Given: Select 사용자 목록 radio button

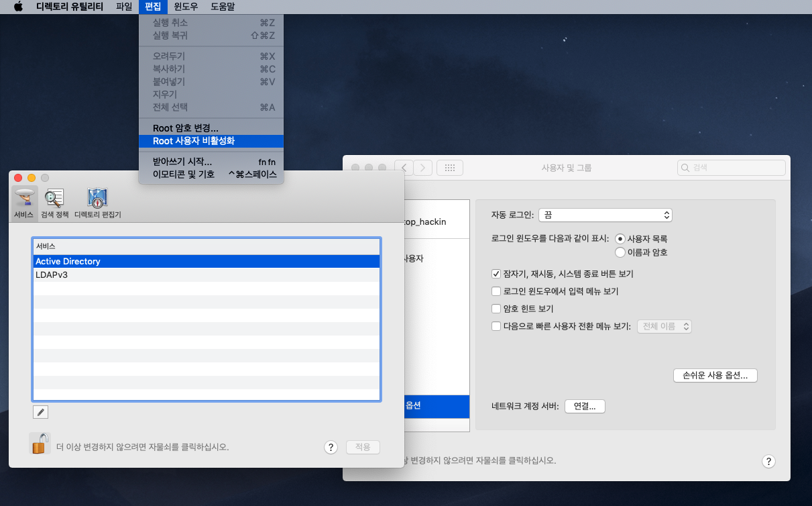Looking at the screenshot, I should click(x=620, y=239).
